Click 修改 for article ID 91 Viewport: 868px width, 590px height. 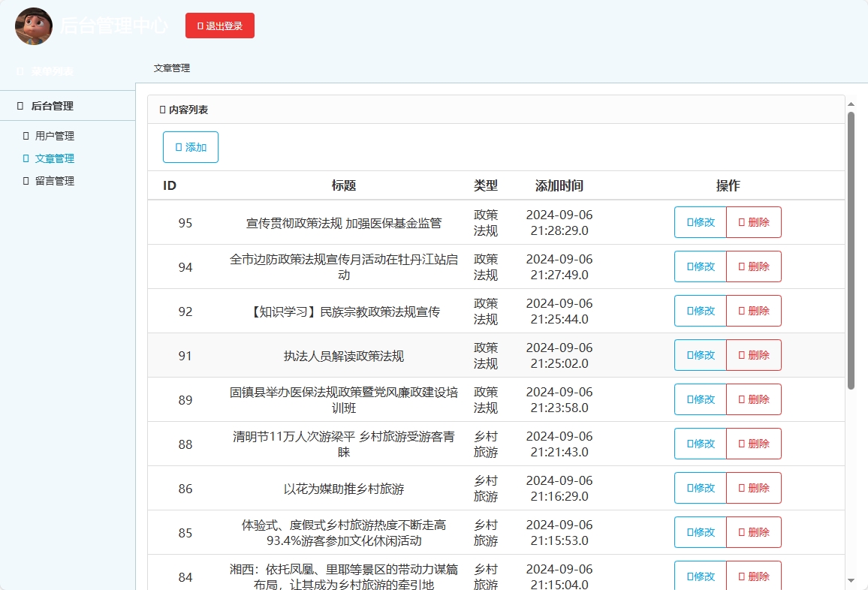tap(700, 355)
